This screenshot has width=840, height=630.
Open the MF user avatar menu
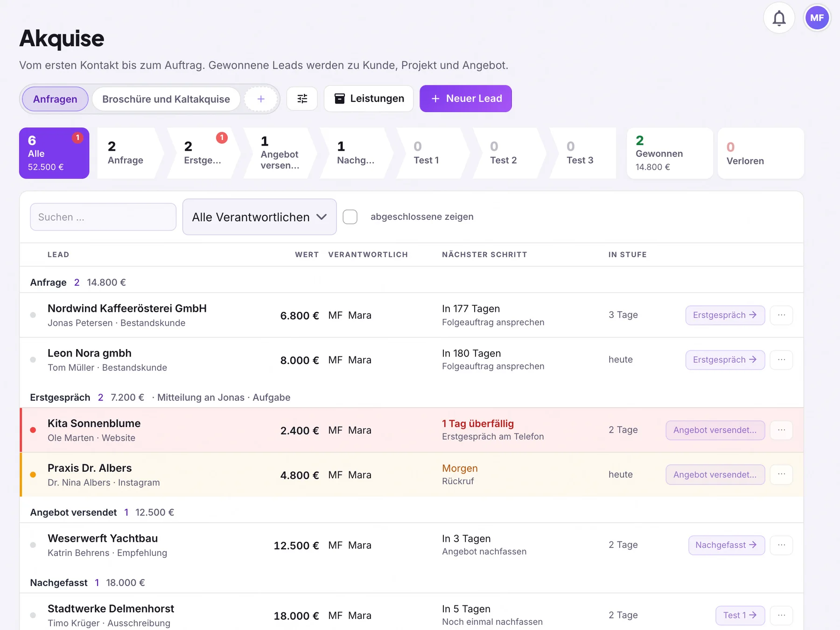click(x=817, y=18)
